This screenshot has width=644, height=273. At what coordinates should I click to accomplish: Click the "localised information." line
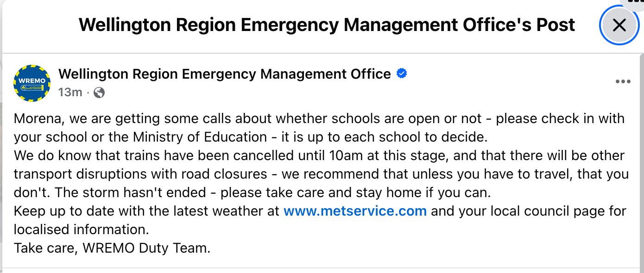click(x=81, y=230)
